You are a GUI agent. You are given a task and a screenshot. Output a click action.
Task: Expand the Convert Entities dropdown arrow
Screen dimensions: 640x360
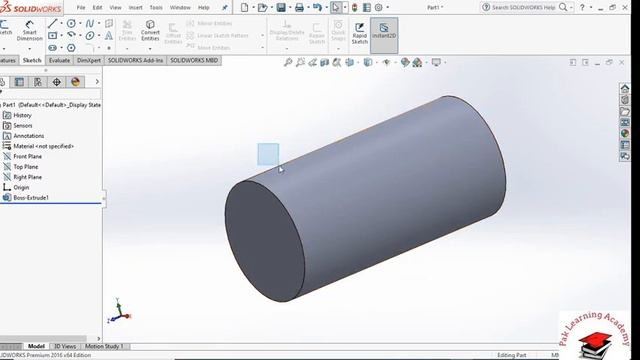150,49
